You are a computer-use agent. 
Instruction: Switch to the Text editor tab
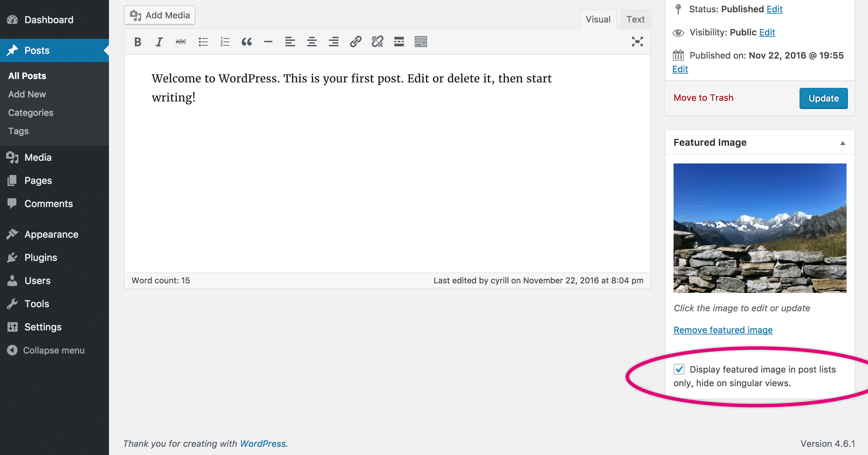pyautogui.click(x=635, y=19)
